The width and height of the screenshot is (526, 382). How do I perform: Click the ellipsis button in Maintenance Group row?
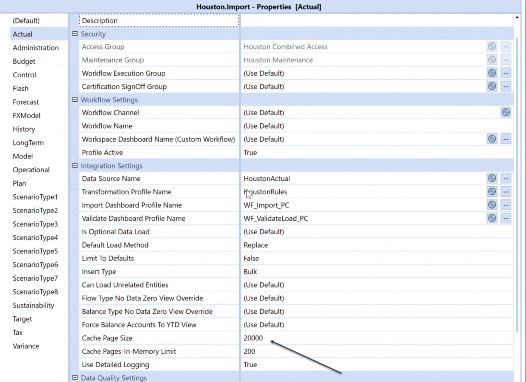coord(506,60)
